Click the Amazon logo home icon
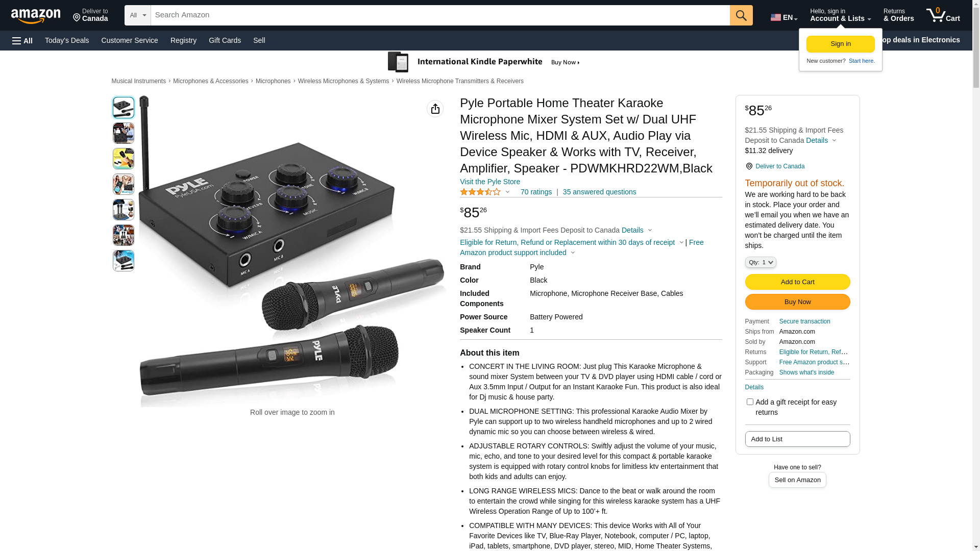Image resolution: width=980 pixels, height=551 pixels. (x=36, y=16)
